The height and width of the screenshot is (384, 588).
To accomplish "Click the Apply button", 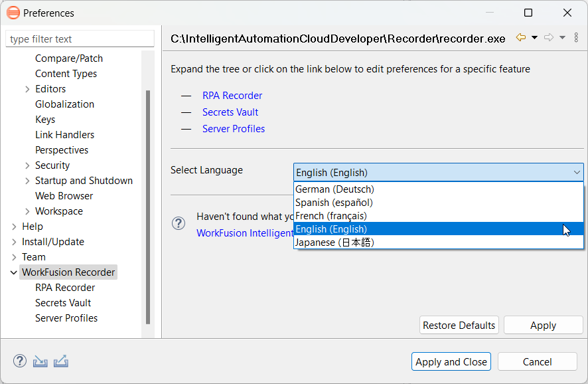I will click(x=543, y=325).
